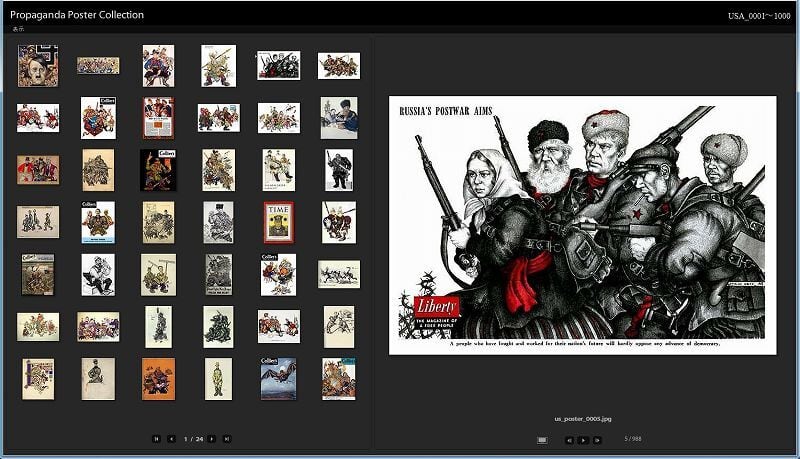The width and height of the screenshot is (800, 459).
Task: Select the purple crowd thumbnail in sixth row
Action: point(98,326)
